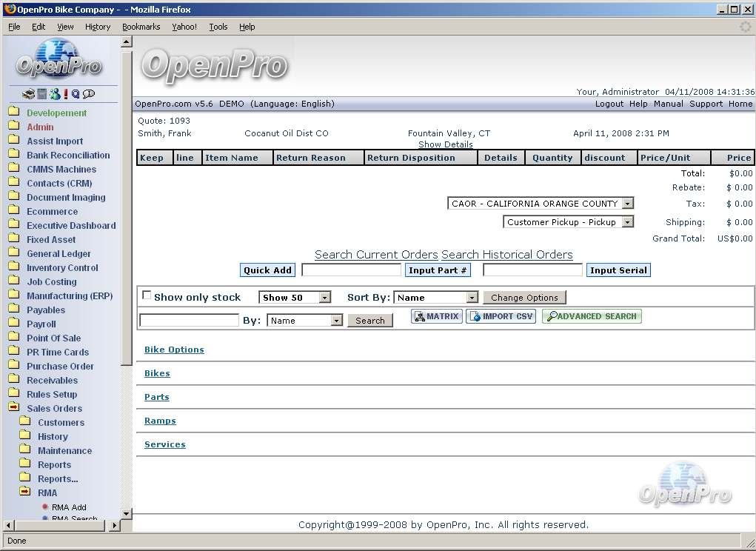Click the blue Q icon
Viewport: 756px width, 551px height.
(76, 94)
